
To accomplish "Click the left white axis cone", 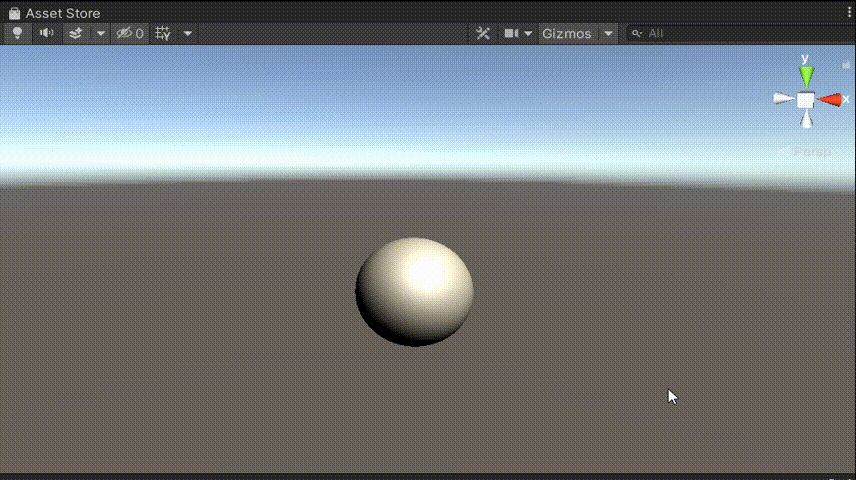I will (x=784, y=99).
